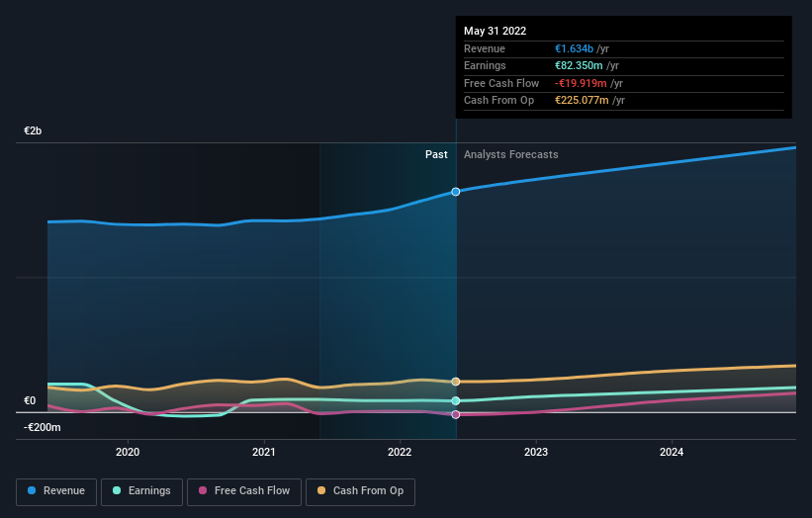
Task: Click the €82.350m earnings value in tooltip
Action: [x=579, y=65]
